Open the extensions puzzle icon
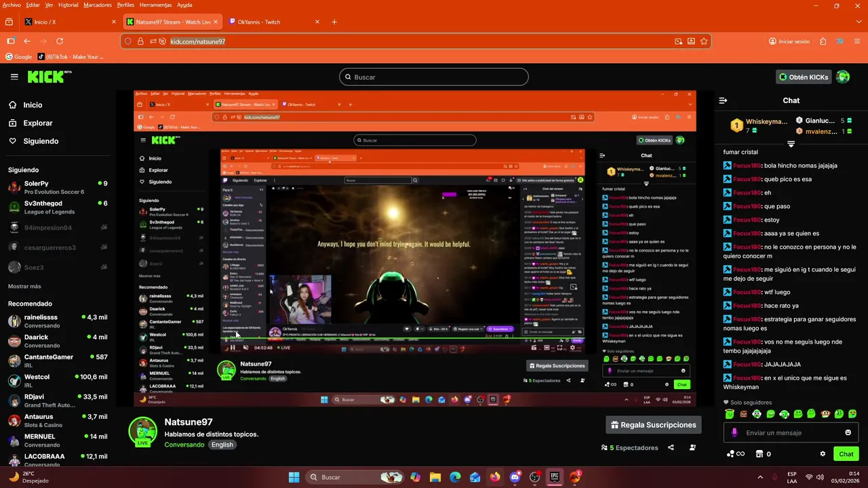868x488 pixels. 823,41
